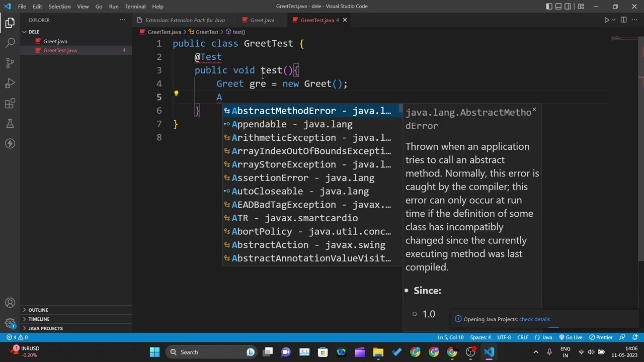
Task: Split the editor to the right
Action: tap(623, 20)
